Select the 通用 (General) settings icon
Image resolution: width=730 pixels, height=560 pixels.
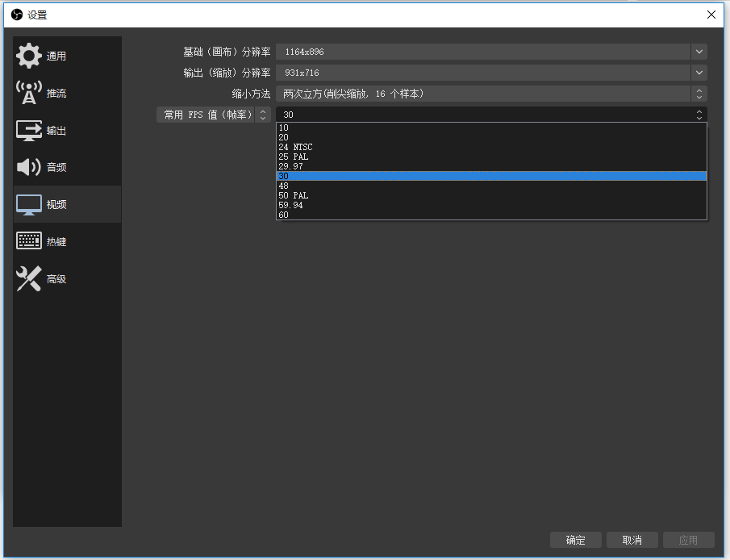click(x=28, y=55)
